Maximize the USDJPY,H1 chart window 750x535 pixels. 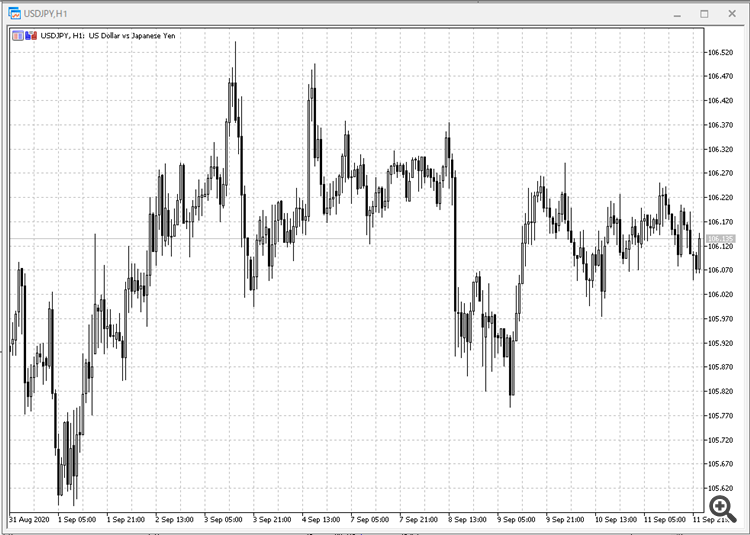(x=704, y=14)
